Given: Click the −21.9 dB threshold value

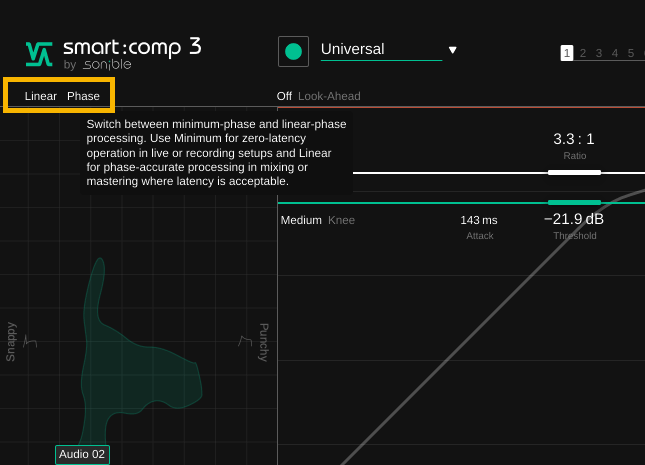Looking at the screenshot, I should 574,219.
